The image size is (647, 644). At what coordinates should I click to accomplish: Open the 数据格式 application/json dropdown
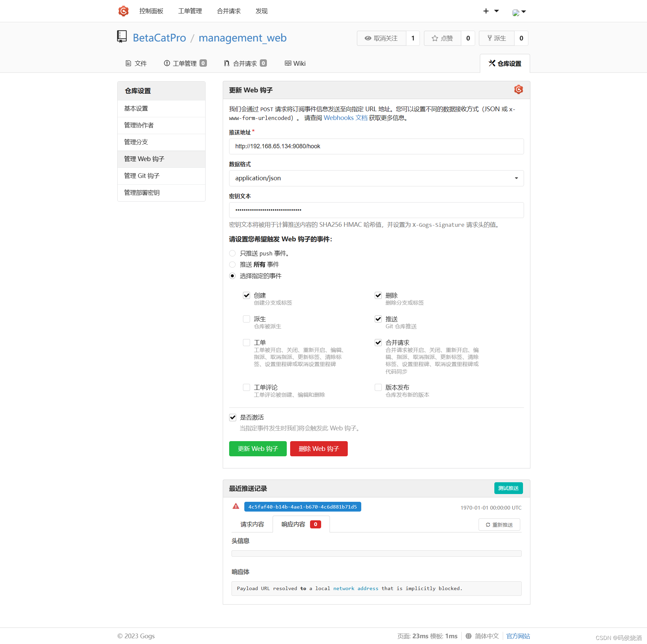[x=376, y=178]
